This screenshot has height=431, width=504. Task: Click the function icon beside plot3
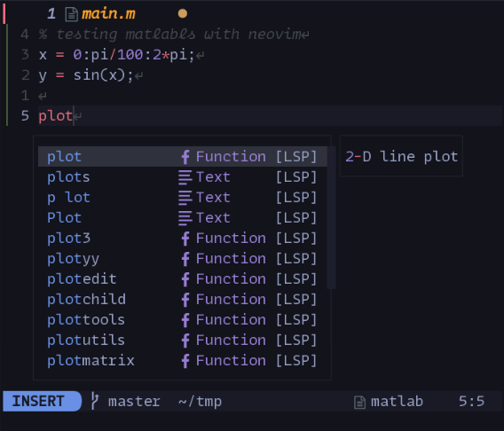tap(185, 239)
